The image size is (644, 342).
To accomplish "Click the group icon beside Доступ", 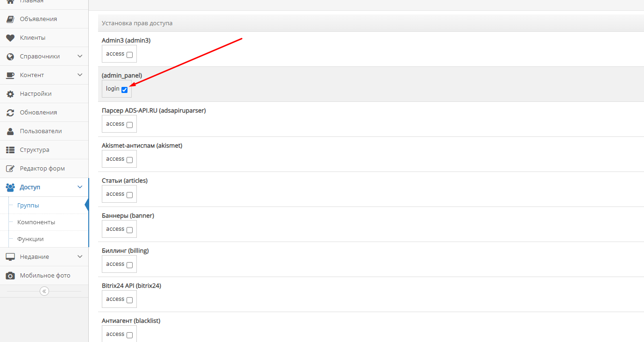I will tap(10, 187).
